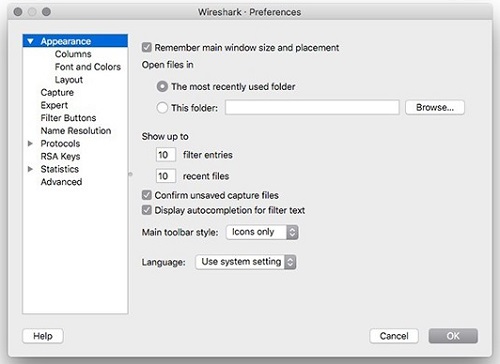Confirm preferences with OK
The height and width of the screenshot is (364, 500).
point(453,336)
